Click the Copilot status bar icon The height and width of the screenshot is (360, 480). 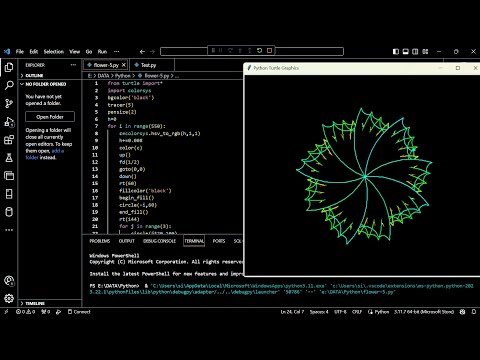[x=462, y=312]
